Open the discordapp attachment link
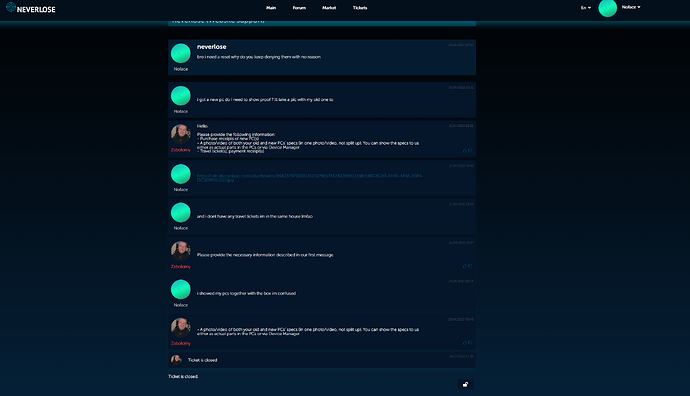This screenshot has width=690, height=396. (310, 178)
